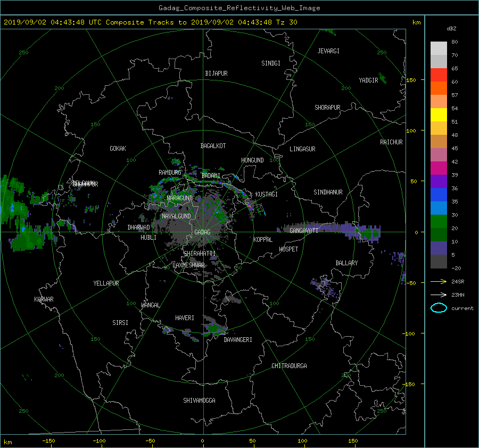Click the DHARWAD city label

click(139, 227)
